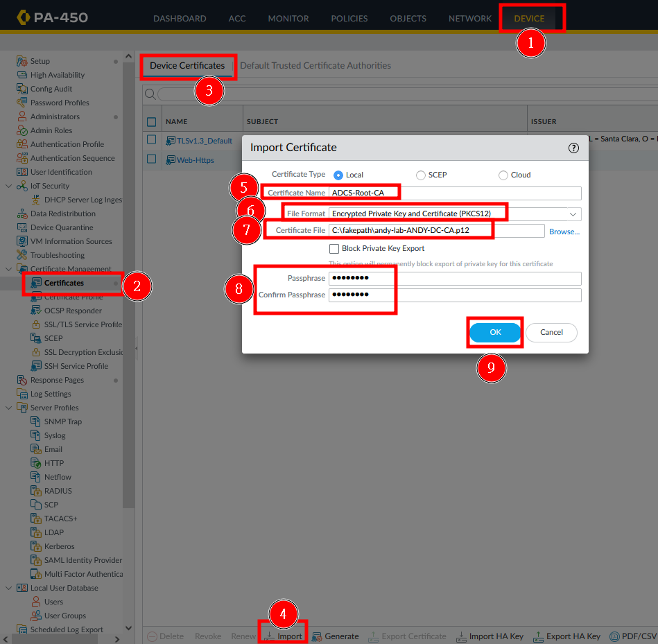Open Password Profiles
This screenshot has width=658, height=644.
point(60,103)
